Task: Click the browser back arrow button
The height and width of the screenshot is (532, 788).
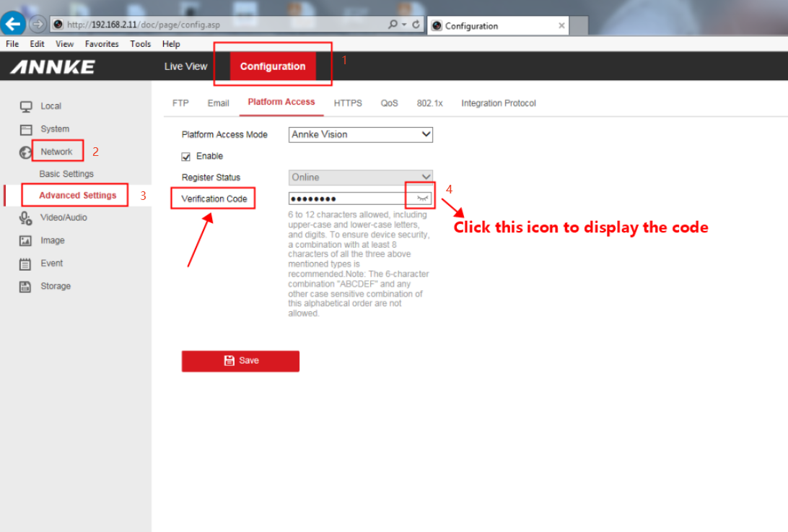Action: click(x=13, y=24)
